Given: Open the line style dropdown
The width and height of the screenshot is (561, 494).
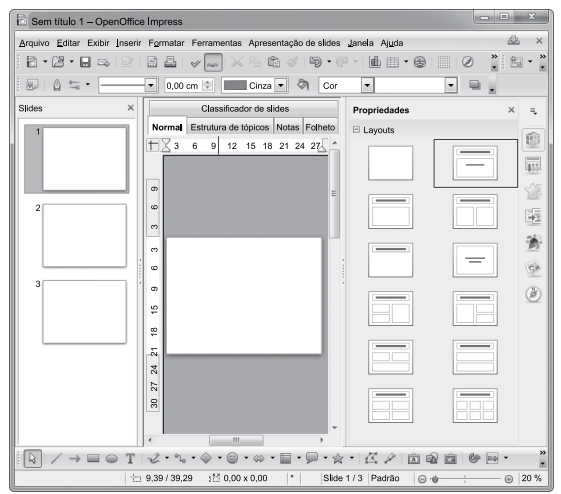Looking at the screenshot, I should tap(151, 85).
